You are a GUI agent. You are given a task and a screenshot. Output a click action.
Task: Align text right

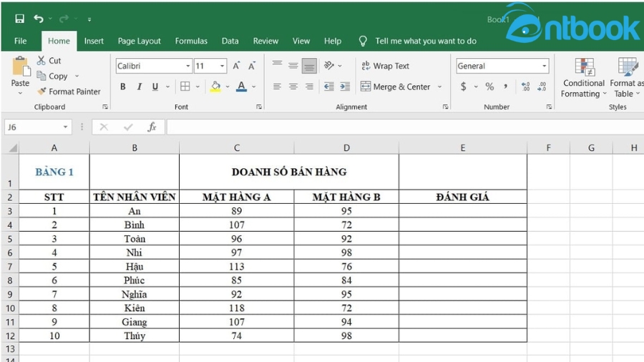click(x=309, y=87)
